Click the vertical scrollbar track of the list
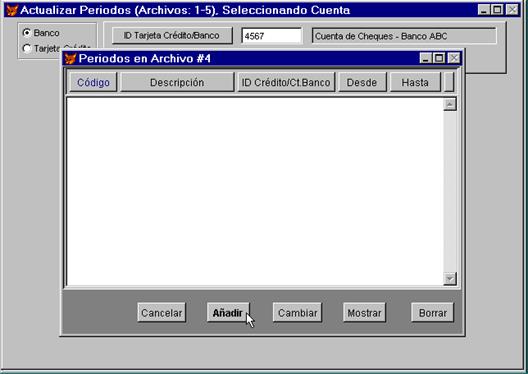Image resolution: width=528 pixels, height=374 pixels. click(x=450, y=191)
